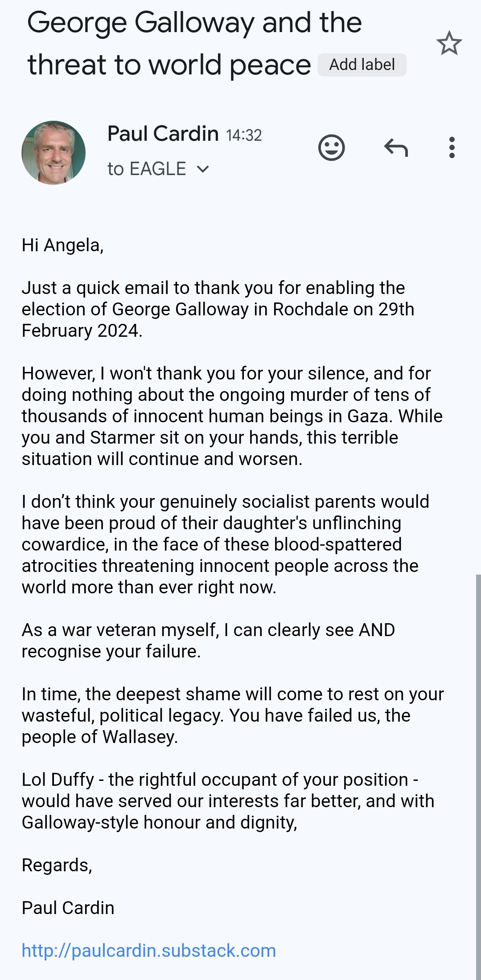Click the Add label button
The width and height of the screenshot is (481, 980).
[x=362, y=65]
